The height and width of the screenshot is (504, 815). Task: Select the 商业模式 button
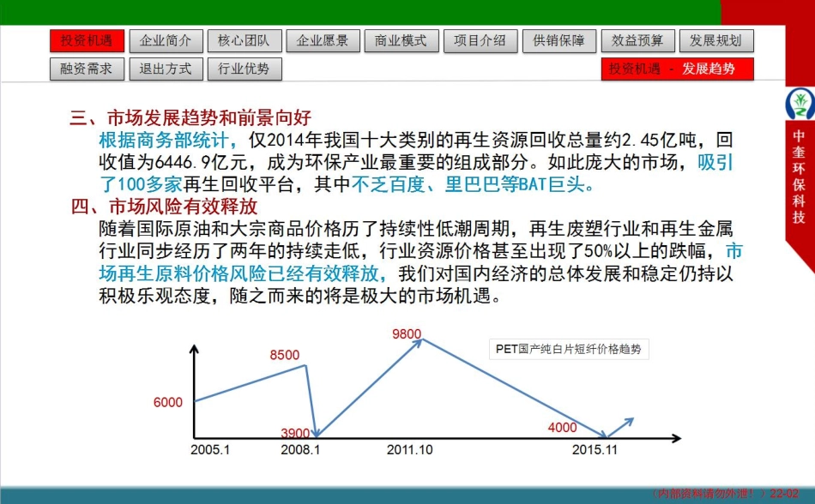click(x=401, y=40)
